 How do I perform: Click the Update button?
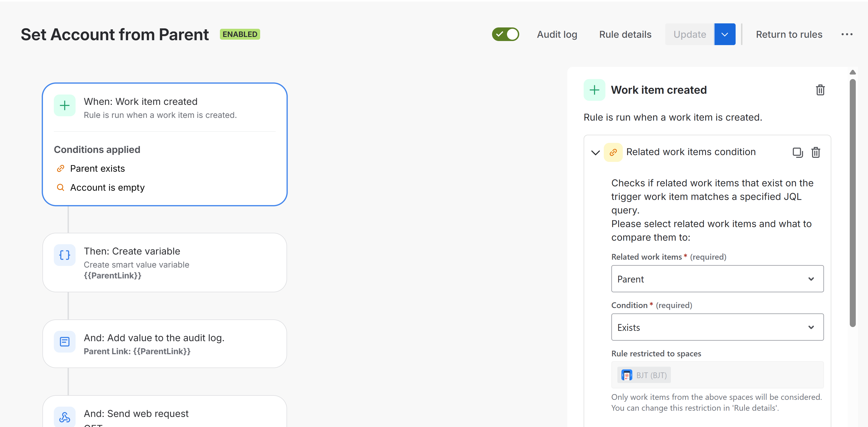689,34
